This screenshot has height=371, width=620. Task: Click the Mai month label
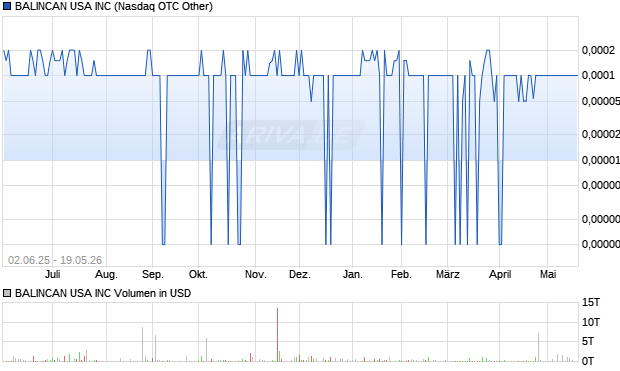tap(548, 274)
